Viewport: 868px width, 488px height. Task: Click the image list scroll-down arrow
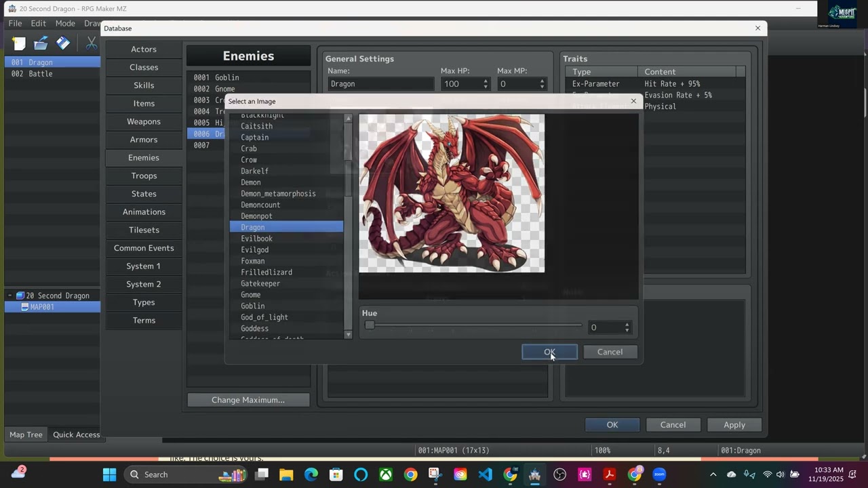349,334
